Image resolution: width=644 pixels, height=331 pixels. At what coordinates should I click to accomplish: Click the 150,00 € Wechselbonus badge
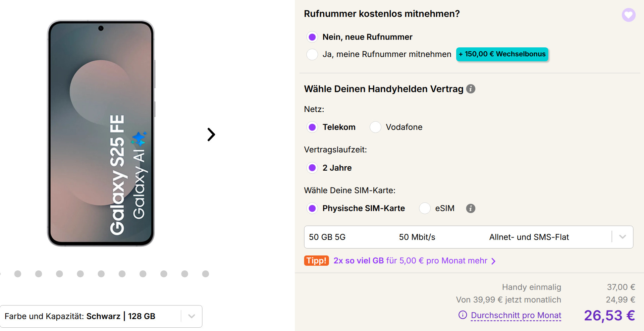click(x=502, y=54)
